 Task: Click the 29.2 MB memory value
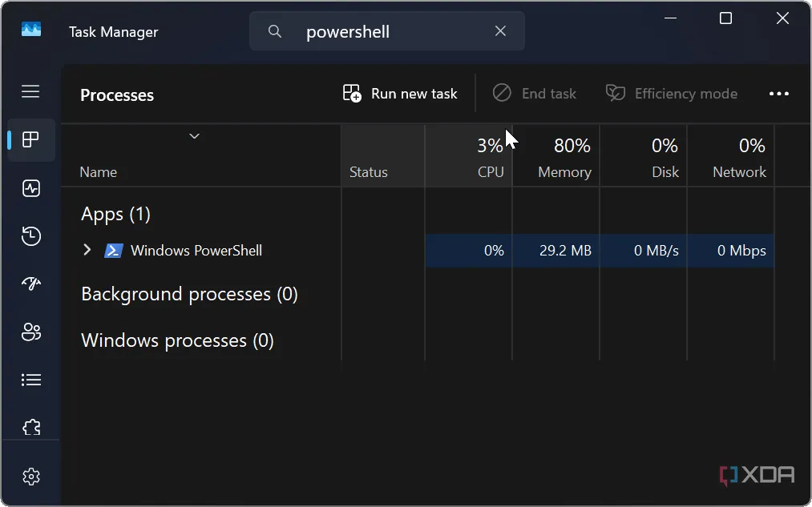[565, 251]
